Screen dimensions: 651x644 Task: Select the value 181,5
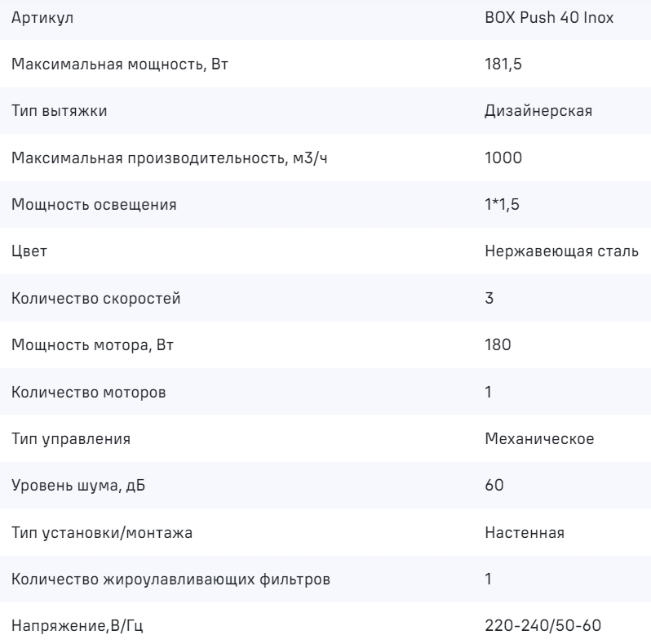point(499,64)
